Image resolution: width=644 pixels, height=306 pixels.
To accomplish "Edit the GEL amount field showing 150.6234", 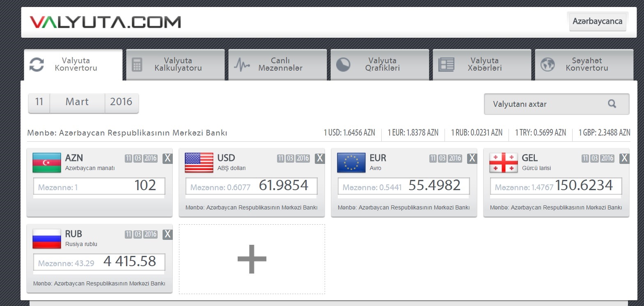I will click(556, 186).
